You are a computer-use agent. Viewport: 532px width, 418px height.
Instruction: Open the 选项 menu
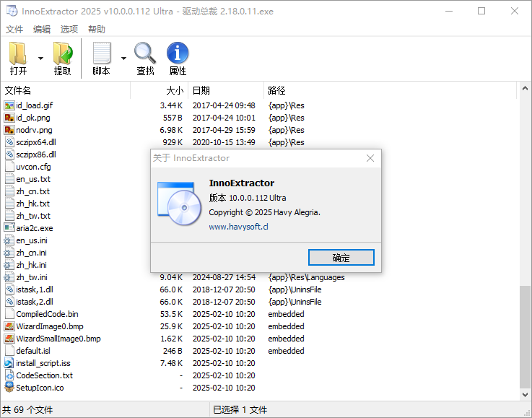[x=69, y=30]
